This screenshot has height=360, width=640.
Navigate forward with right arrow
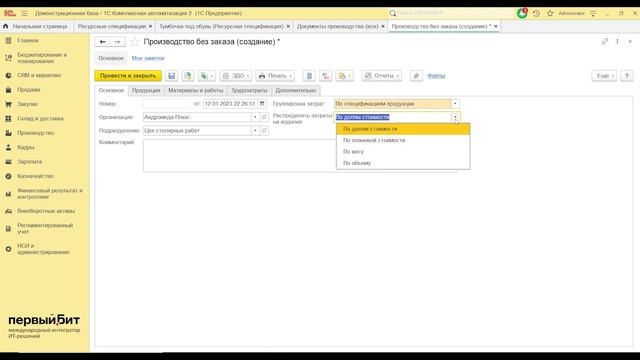(x=118, y=42)
